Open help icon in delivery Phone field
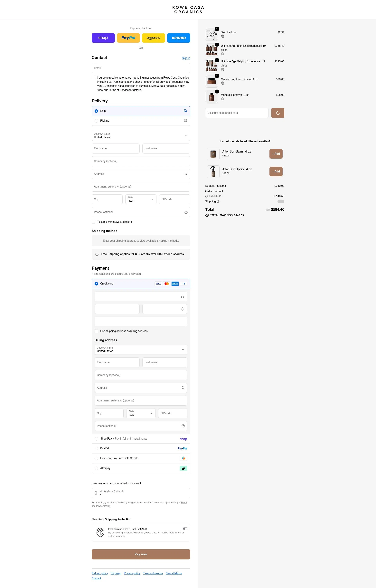 point(186,212)
